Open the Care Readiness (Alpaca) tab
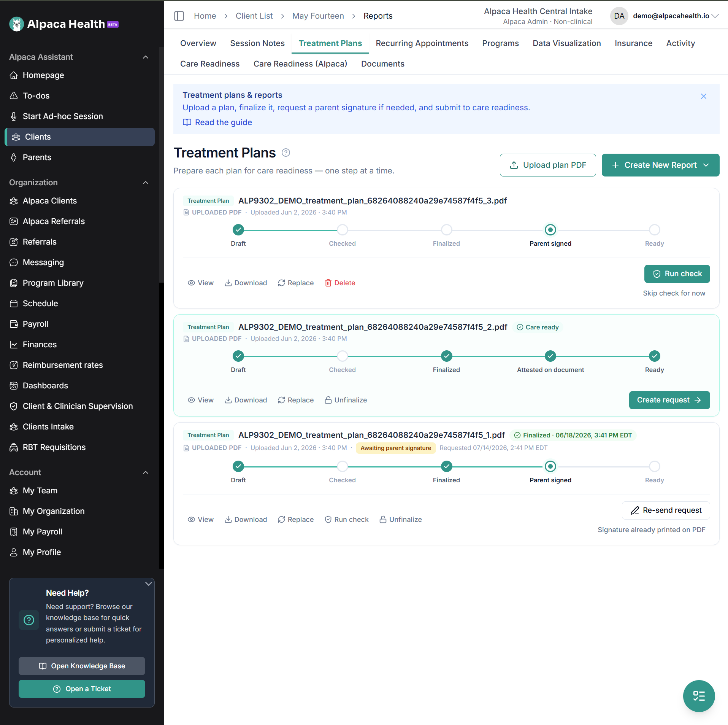The width and height of the screenshot is (728, 725). 300,64
